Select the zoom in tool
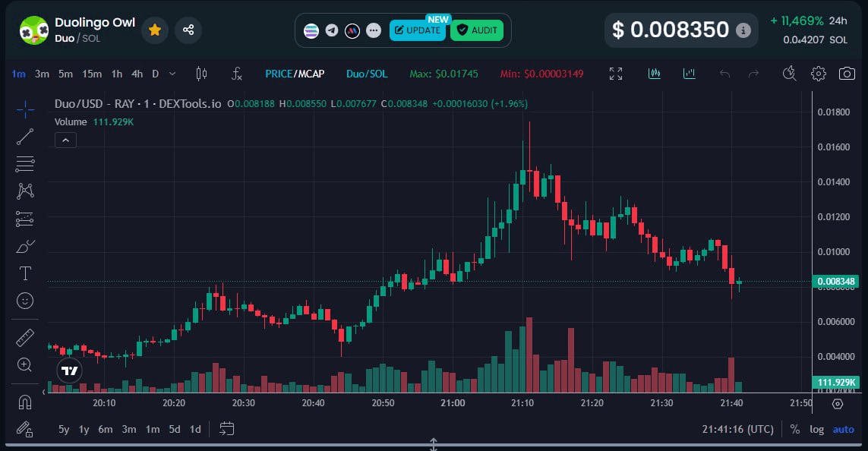The width and height of the screenshot is (868, 451). click(x=25, y=364)
